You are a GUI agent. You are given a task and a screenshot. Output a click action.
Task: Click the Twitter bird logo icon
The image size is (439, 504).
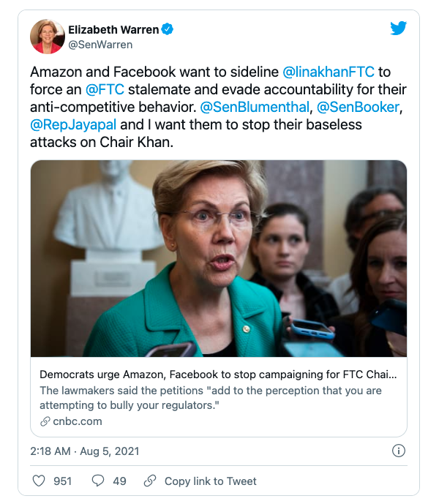pyautogui.click(x=398, y=29)
